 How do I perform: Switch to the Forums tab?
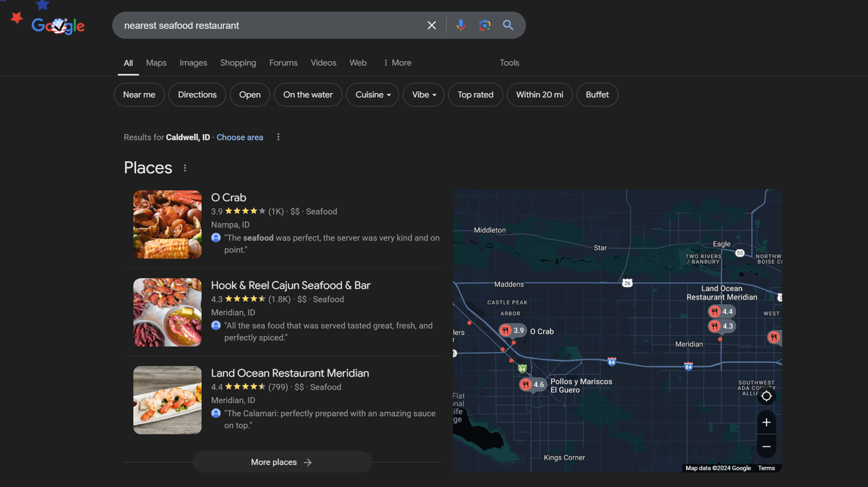coord(283,63)
